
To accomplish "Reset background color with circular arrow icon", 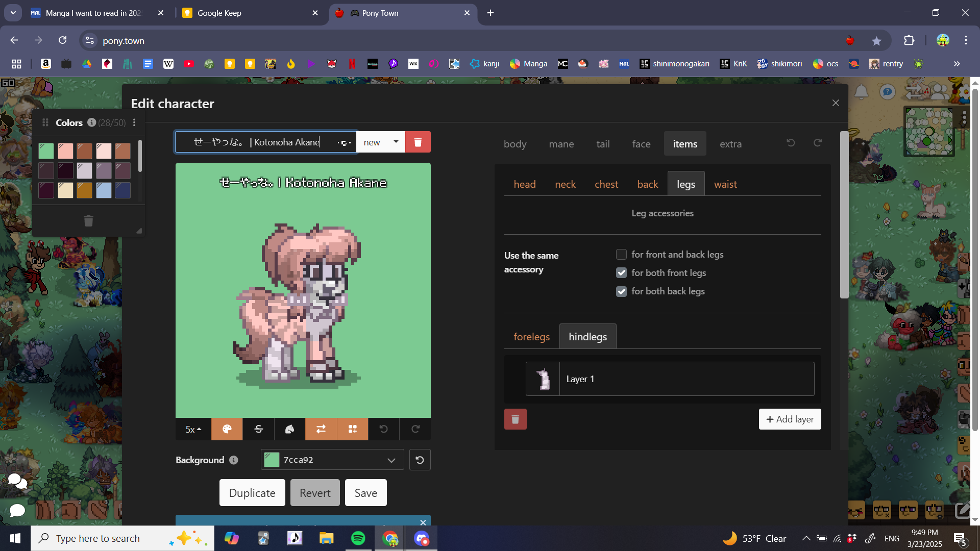I will (x=420, y=460).
